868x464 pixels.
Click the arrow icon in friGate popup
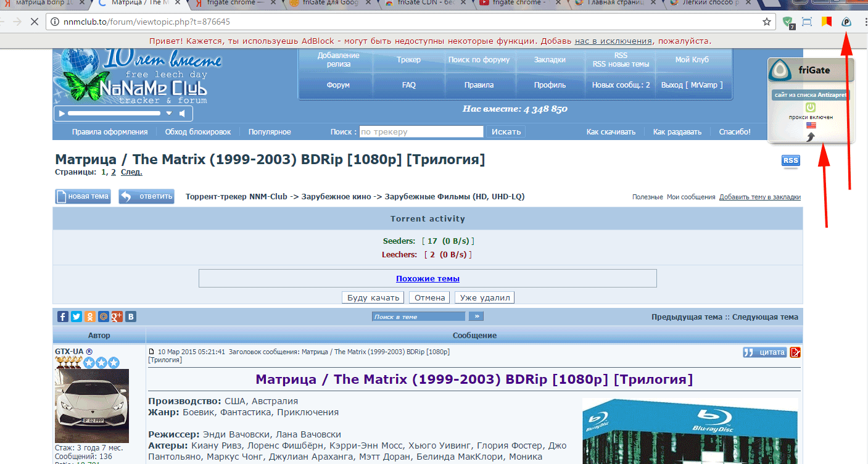point(811,136)
